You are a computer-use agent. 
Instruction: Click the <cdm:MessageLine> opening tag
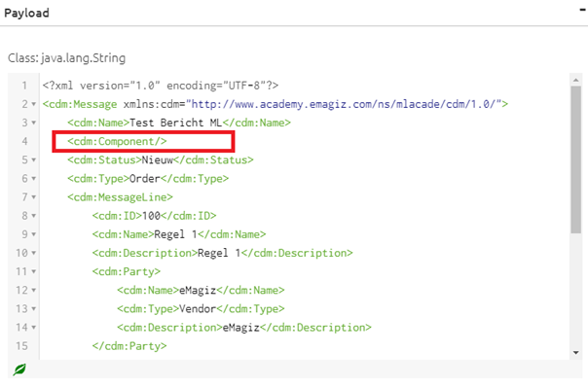pos(120,197)
